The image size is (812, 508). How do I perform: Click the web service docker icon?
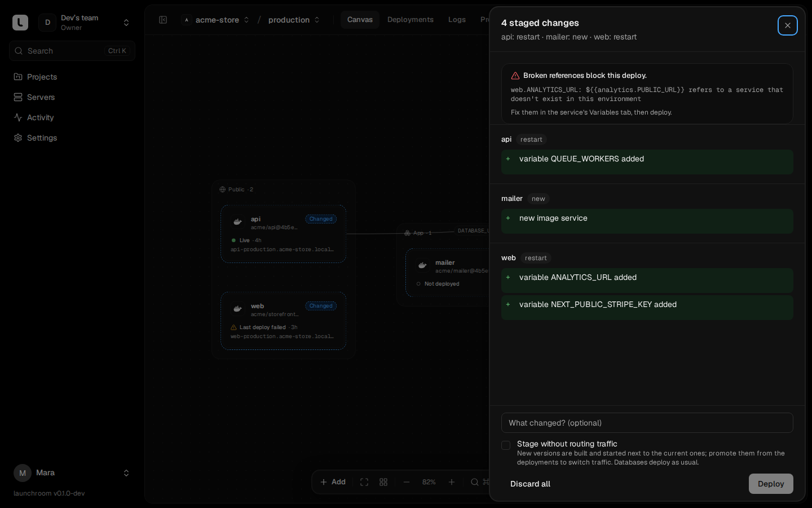pos(238,309)
